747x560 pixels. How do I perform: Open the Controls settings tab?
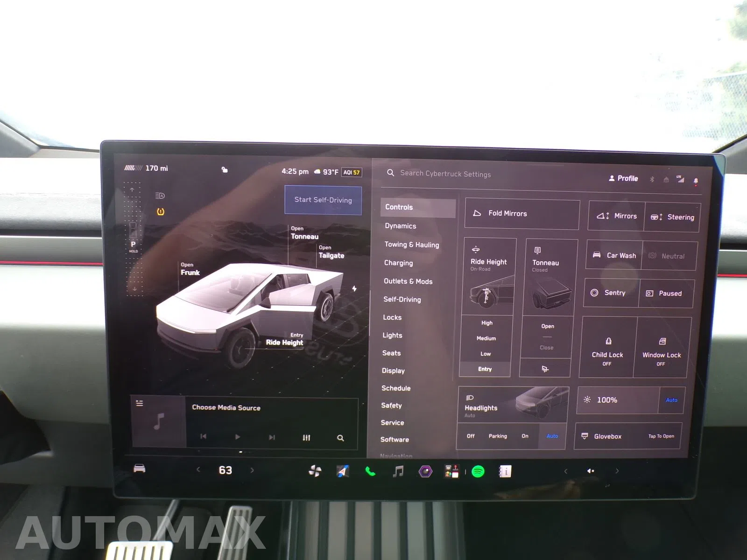point(418,207)
